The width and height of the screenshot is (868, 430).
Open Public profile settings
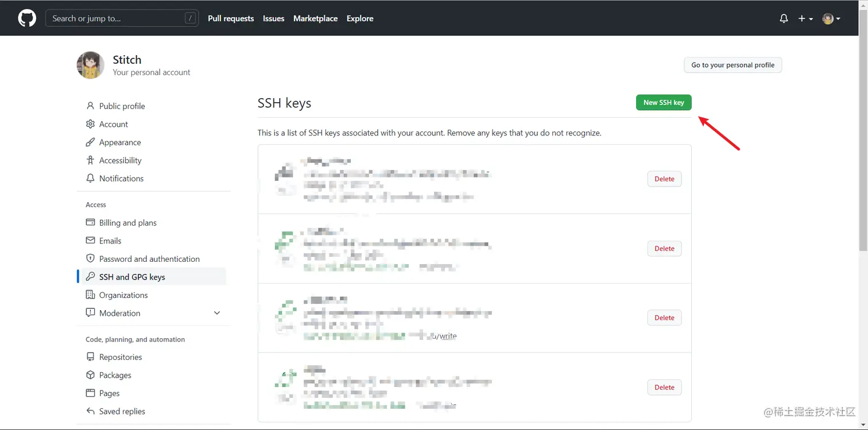(x=122, y=106)
